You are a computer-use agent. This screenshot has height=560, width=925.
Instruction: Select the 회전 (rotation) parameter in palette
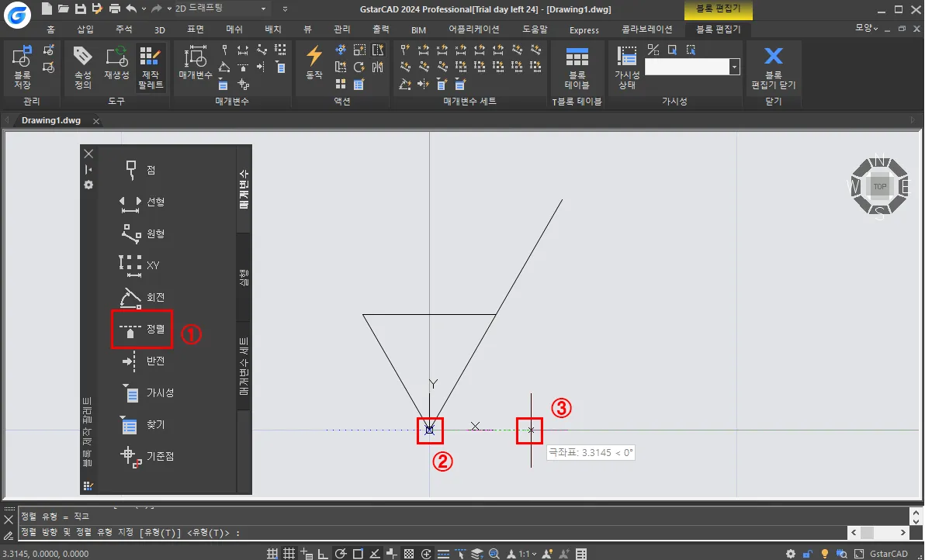[141, 297]
